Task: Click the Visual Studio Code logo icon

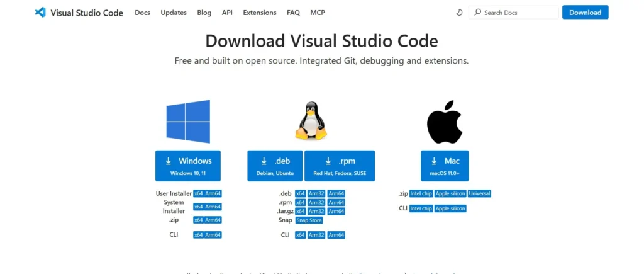Action: tap(40, 13)
